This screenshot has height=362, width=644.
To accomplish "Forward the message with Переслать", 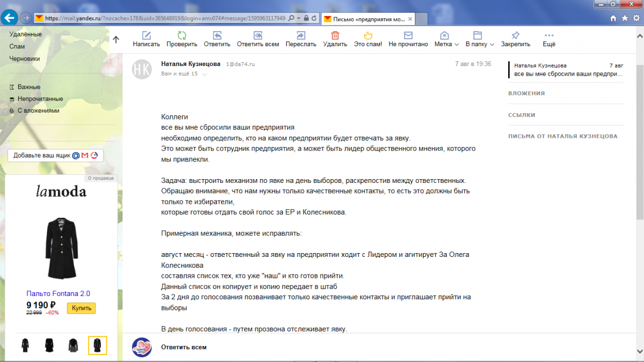I will 301,39.
